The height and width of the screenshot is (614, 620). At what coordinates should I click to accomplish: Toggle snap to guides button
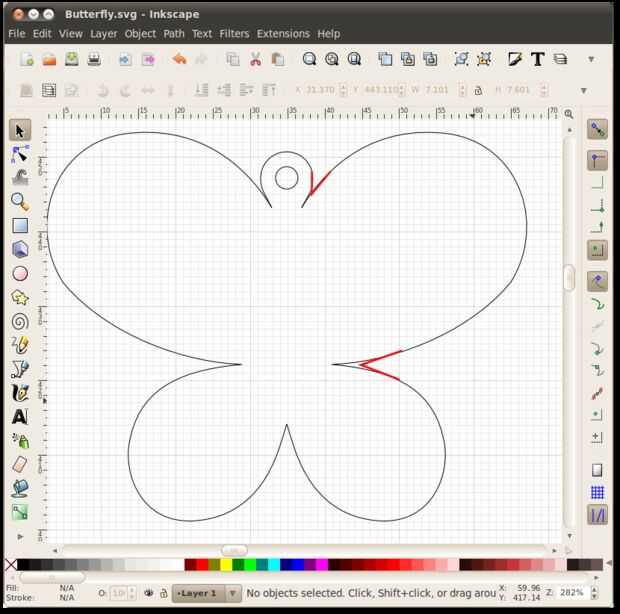coord(597,515)
